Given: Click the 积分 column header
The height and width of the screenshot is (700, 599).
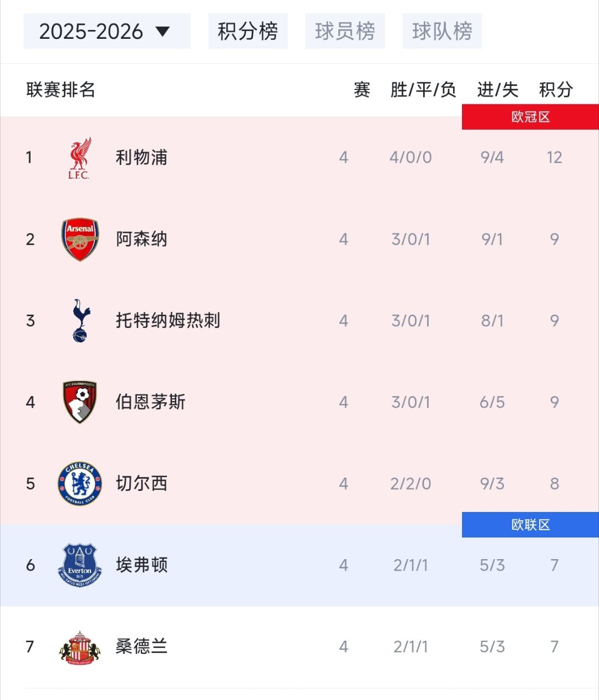Looking at the screenshot, I should coord(556,90).
